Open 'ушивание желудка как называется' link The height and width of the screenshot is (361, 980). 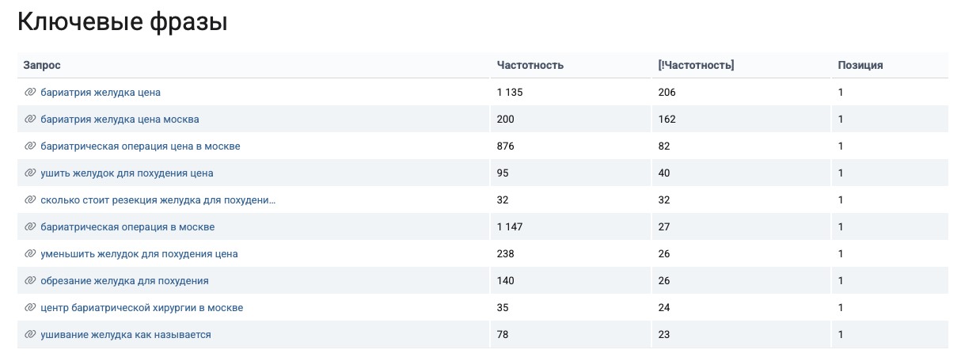(126, 335)
